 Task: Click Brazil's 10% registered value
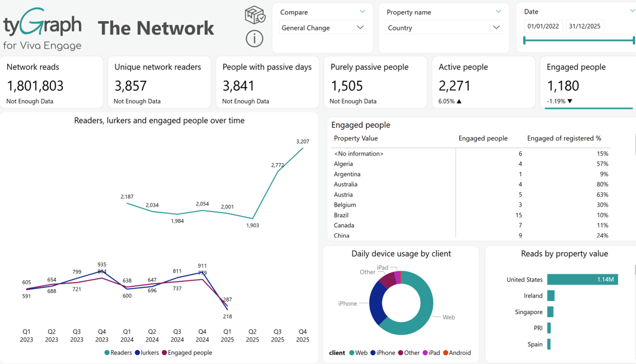[x=602, y=215]
